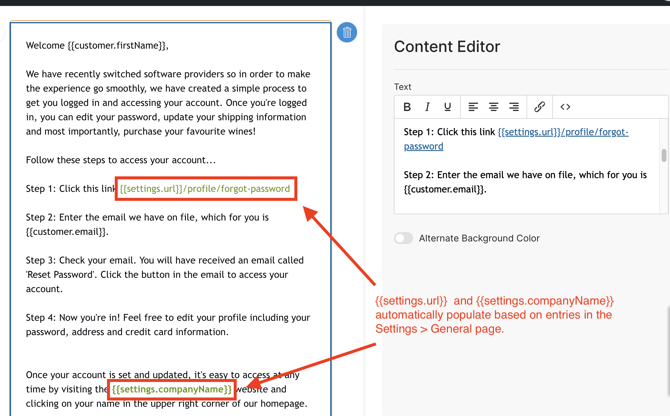
Task: Align text to the left
Action: coord(473,107)
